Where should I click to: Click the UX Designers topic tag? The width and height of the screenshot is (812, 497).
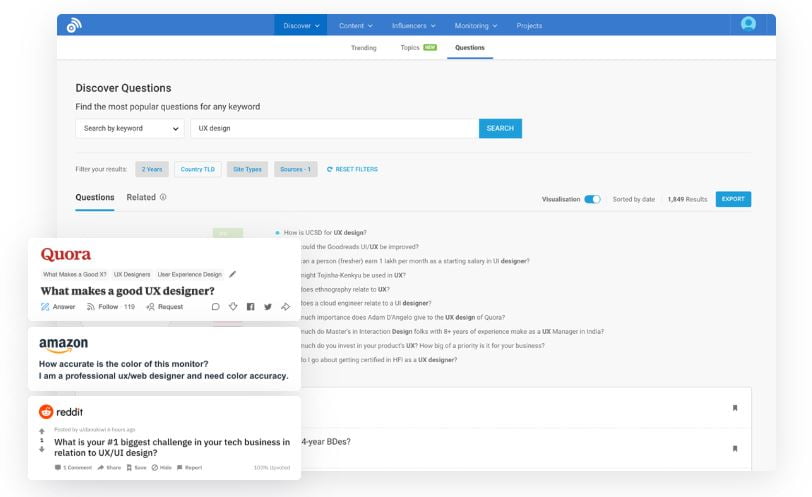tap(132, 274)
